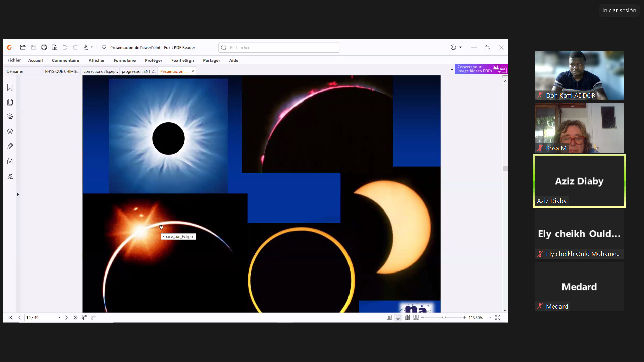Click the Iniciar sesión button
The width and height of the screenshot is (644, 362).
pos(619,10)
